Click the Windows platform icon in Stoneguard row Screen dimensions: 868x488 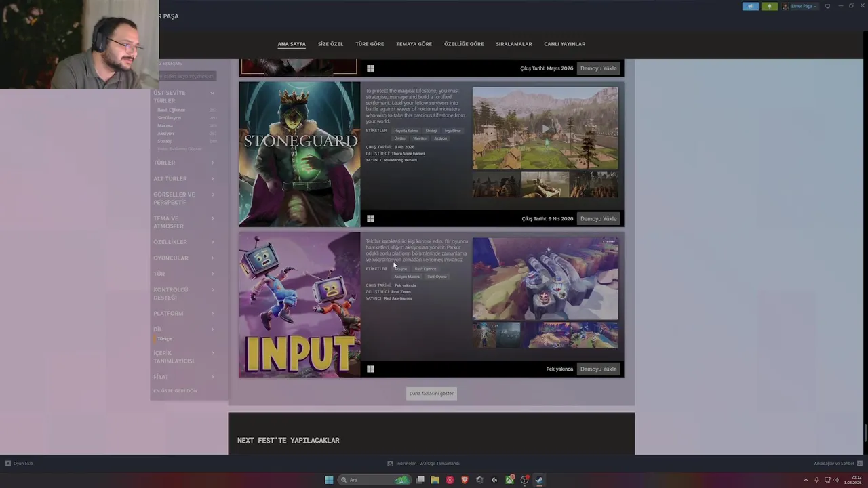point(370,218)
